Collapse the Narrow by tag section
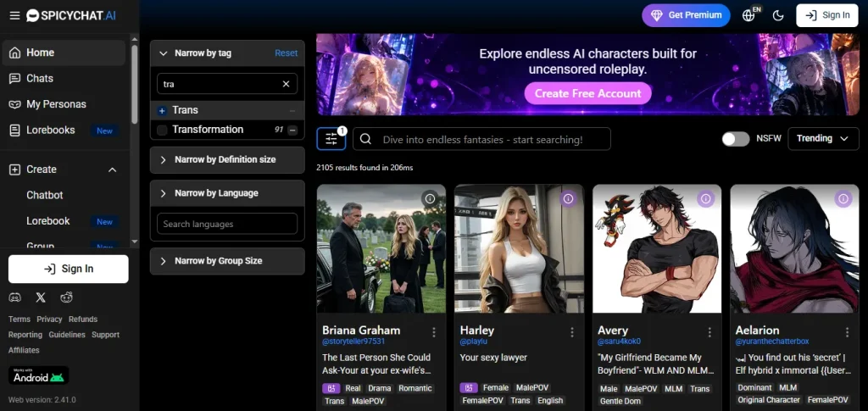Screen dimensions: 868x411 (164, 53)
